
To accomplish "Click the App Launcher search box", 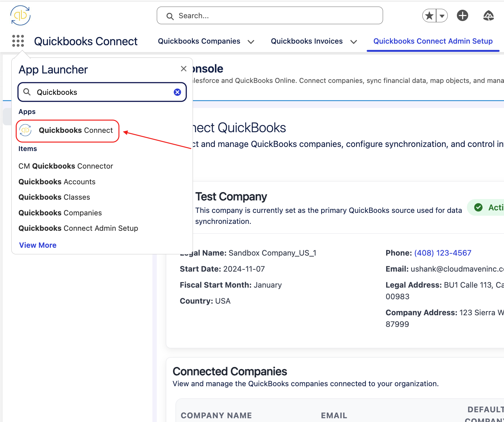I will (102, 92).
